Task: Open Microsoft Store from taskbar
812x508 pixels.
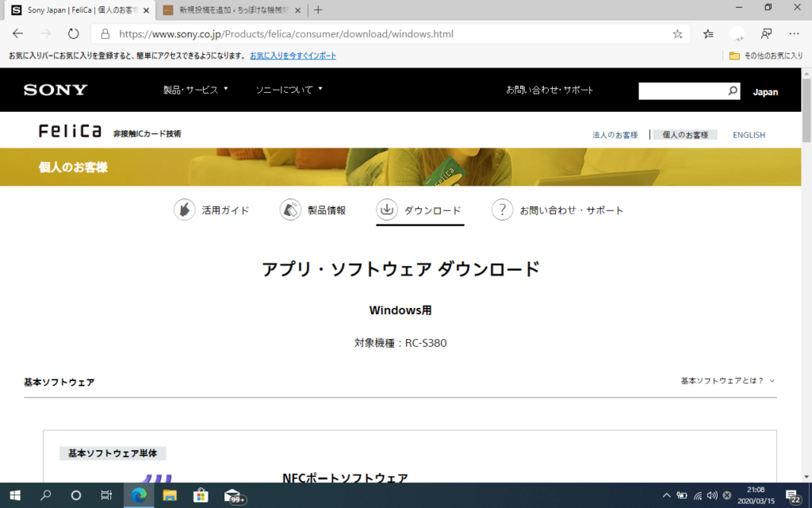Action: [201, 495]
